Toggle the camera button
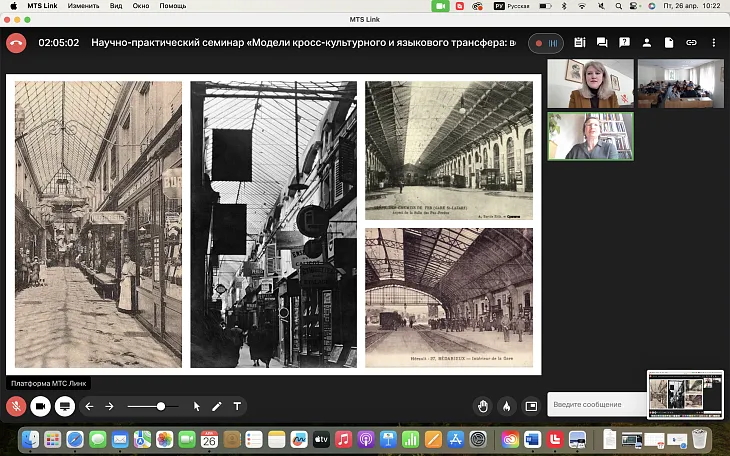 pyautogui.click(x=41, y=406)
